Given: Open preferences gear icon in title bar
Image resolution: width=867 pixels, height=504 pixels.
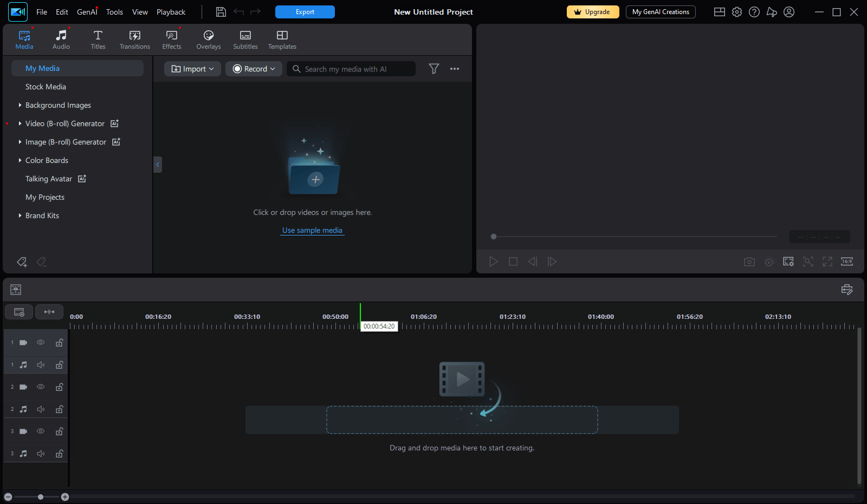Looking at the screenshot, I should pyautogui.click(x=737, y=12).
